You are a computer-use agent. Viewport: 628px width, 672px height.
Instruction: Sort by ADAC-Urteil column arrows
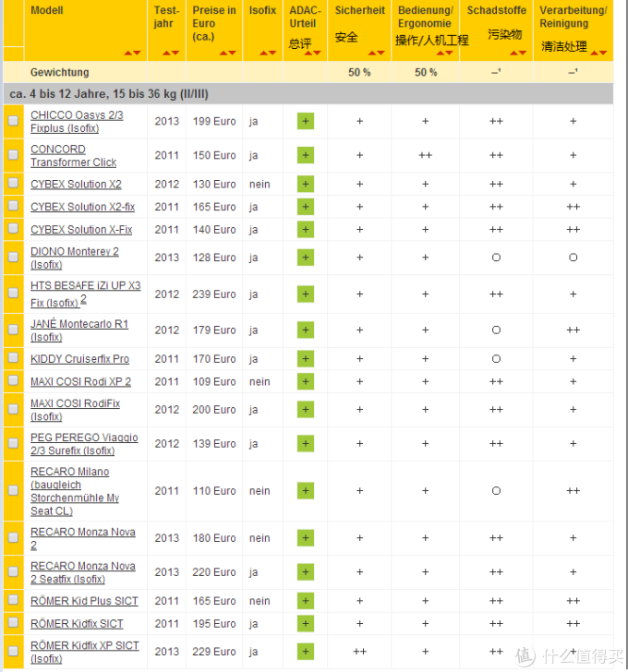[x=313, y=53]
